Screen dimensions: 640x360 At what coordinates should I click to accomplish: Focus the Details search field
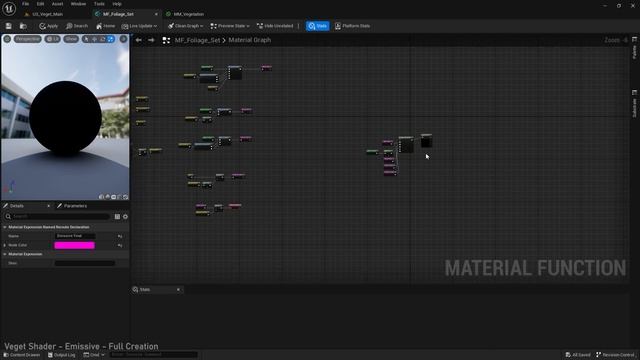[58, 216]
